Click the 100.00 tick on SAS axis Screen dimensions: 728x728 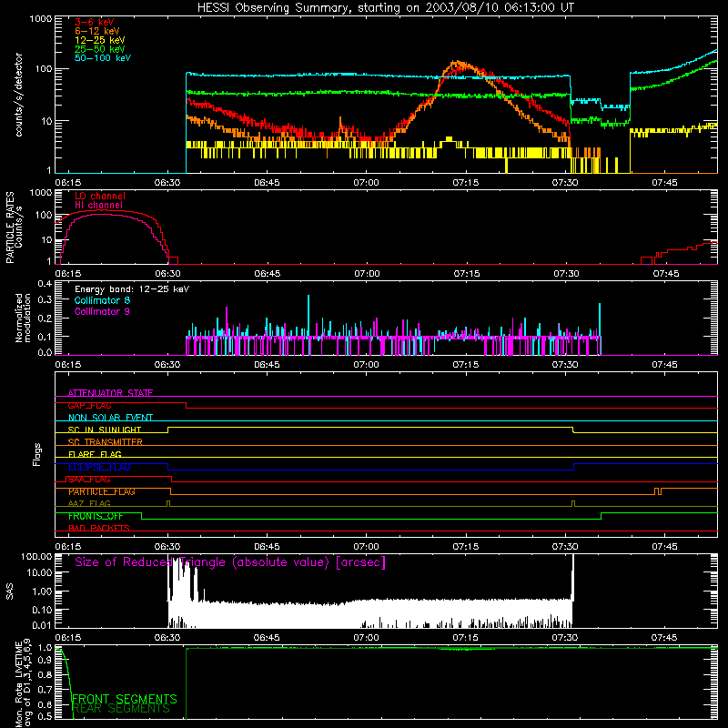tap(36, 557)
